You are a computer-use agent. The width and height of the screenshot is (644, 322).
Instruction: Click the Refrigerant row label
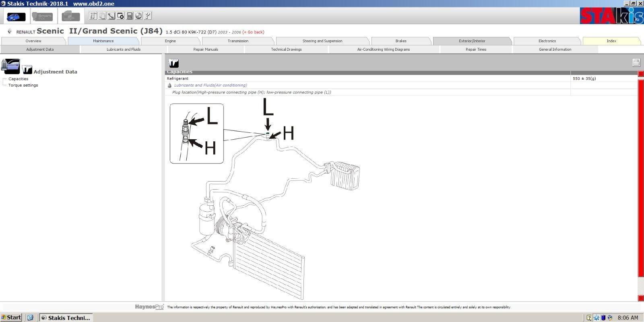click(178, 78)
